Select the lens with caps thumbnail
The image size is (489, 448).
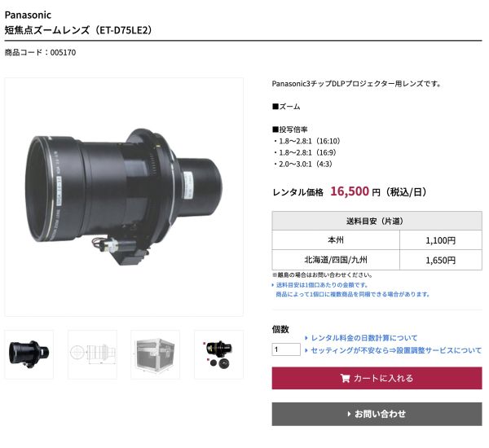coord(218,354)
